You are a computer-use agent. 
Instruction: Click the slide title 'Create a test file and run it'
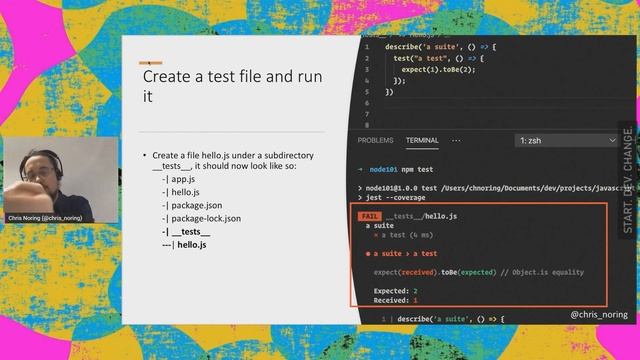click(233, 86)
